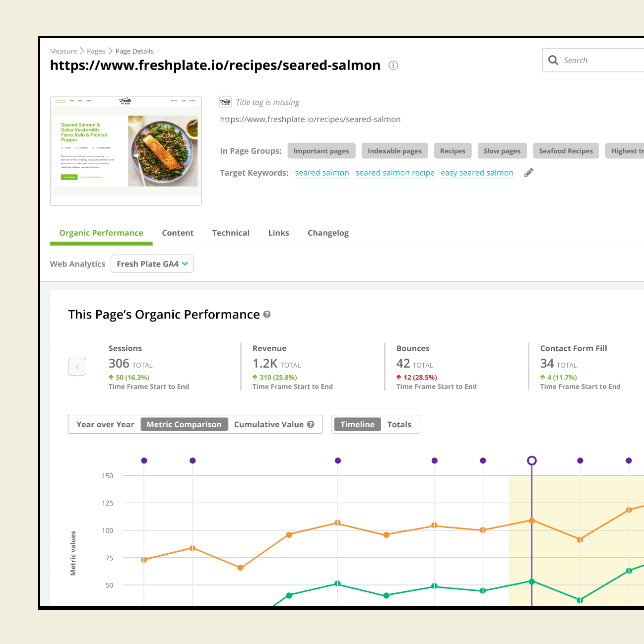The width and height of the screenshot is (644, 644).
Task: Toggle chart to Totals view
Action: point(399,424)
